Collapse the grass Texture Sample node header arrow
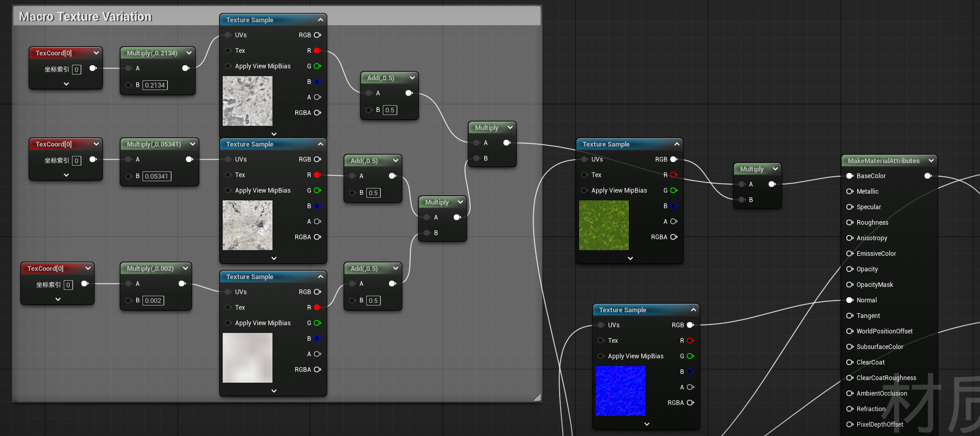The image size is (980, 436). coord(676,144)
